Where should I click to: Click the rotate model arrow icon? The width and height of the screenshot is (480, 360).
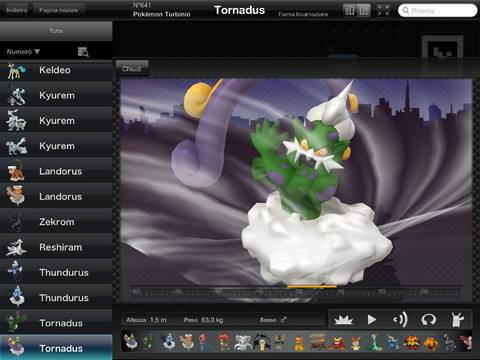(429, 320)
